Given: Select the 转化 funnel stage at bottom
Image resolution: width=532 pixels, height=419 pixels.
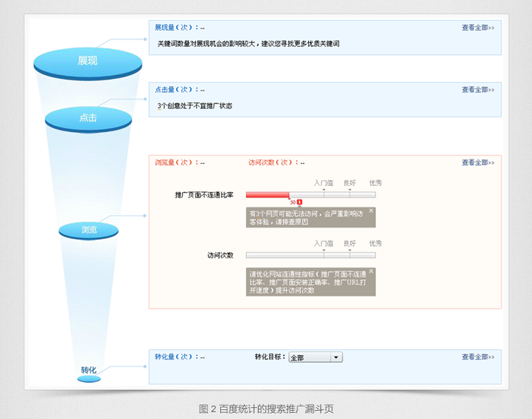Looking at the screenshot, I should point(89,371).
